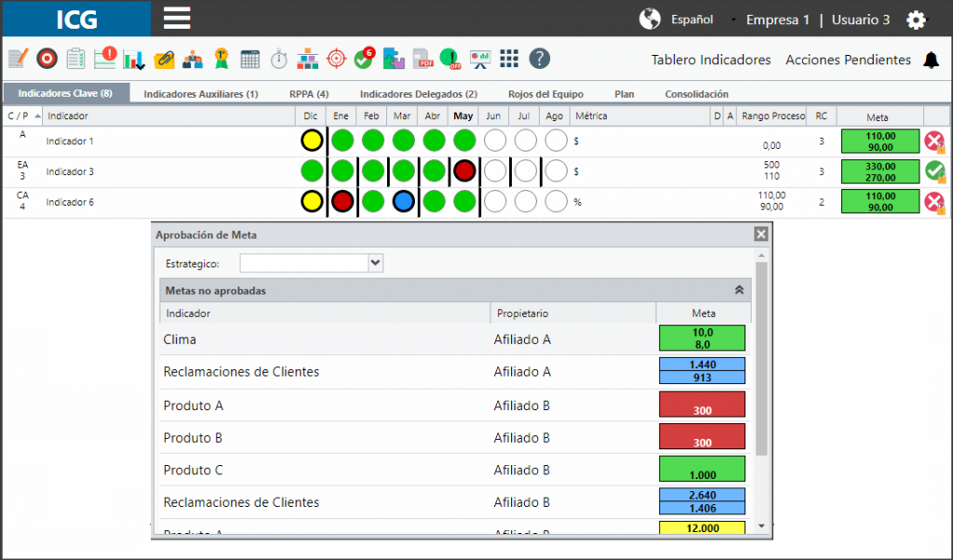Click the puzzle pieces icon

(x=394, y=59)
